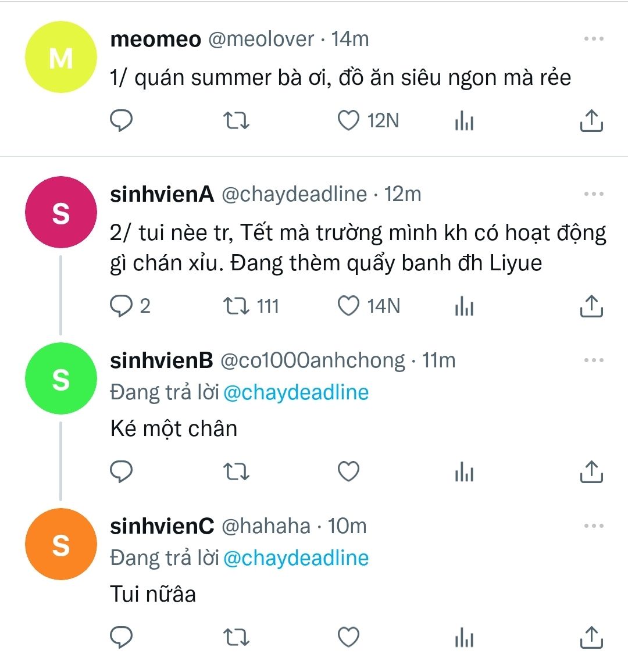
Task: Like sinhvienB's reply 'Ké một chân'
Action: 349,471
